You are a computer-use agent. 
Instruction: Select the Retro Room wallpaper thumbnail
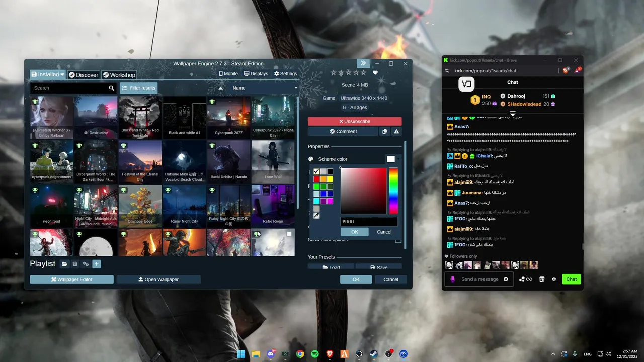(x=273, y=206)
